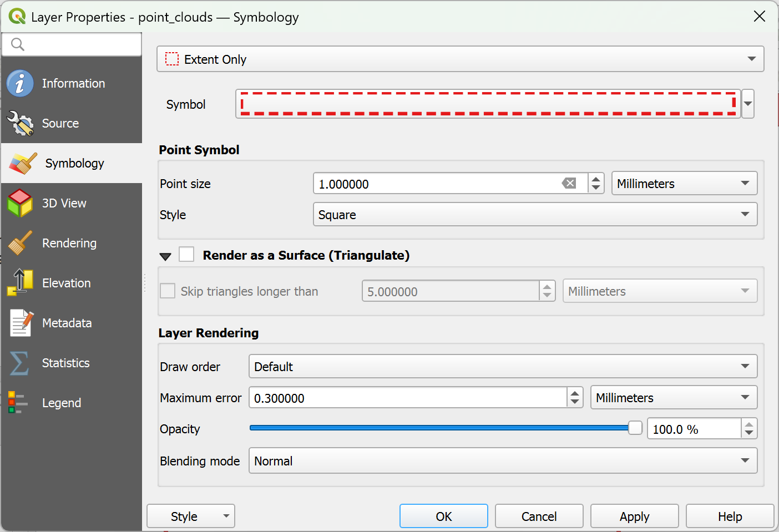The width and height of the screenshot is (779, 532).
Task: Click the Apply button
Action: 634,516
